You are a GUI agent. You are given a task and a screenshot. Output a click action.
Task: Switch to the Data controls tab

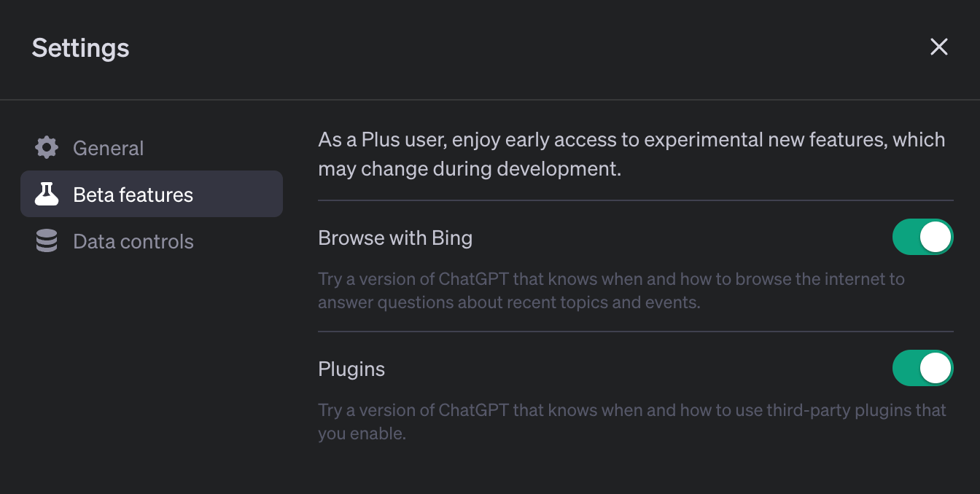tap(133, 241)
